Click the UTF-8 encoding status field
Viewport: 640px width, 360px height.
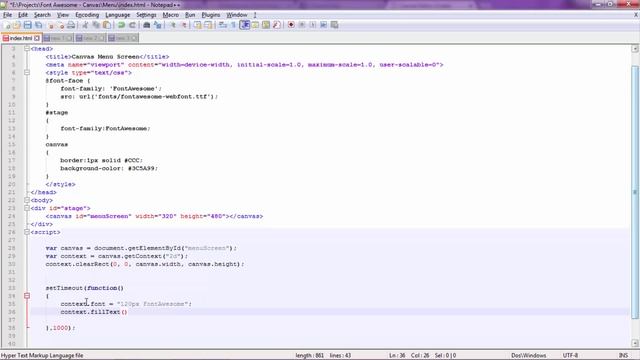pyautogui.click(x=570, y=356)
